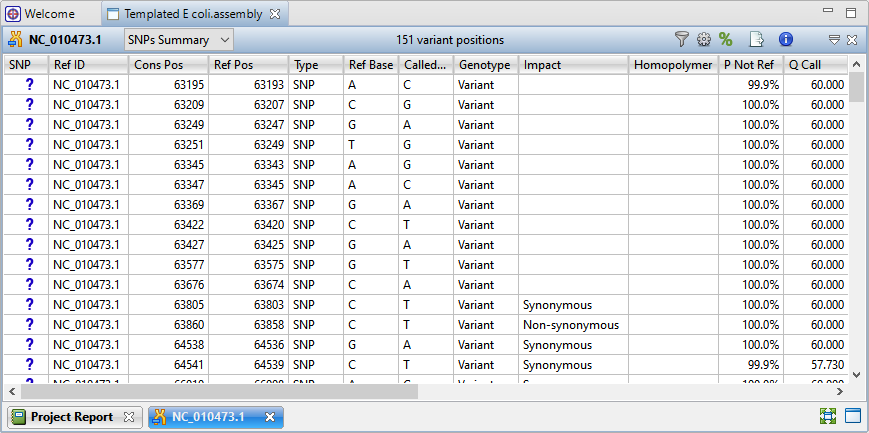The image size is (869, 433).
Task: Sort by the Impact column header
Action: pyautogui.click(x=574, y=65)
